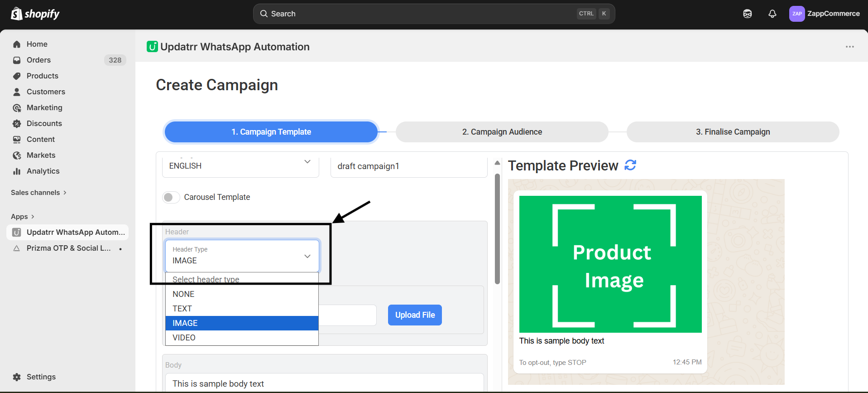Collapse the Header Type dropdown

[307, 256]
